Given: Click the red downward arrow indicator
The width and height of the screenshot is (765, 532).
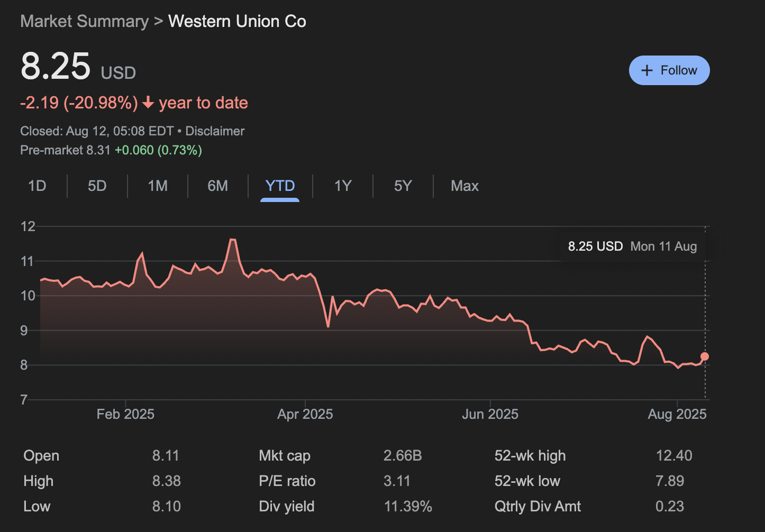Looking at the screenshot, I should pos(148,103).
